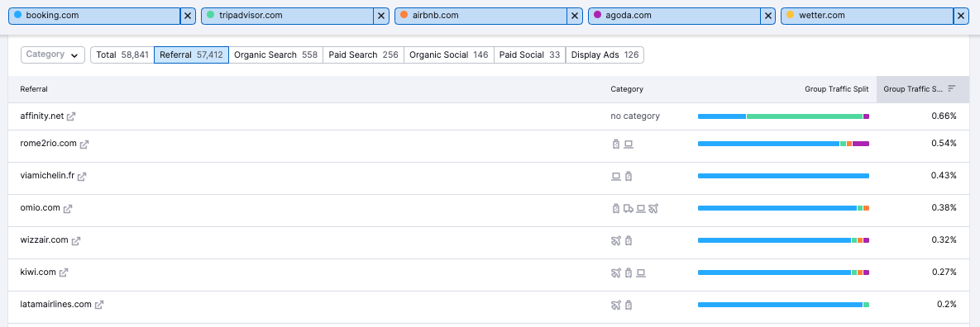Click affinity.net traffic split bar

point(783,116)
